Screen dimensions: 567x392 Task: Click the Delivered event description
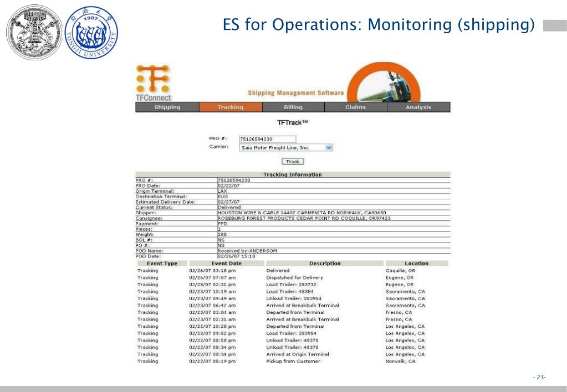point(278,270)
